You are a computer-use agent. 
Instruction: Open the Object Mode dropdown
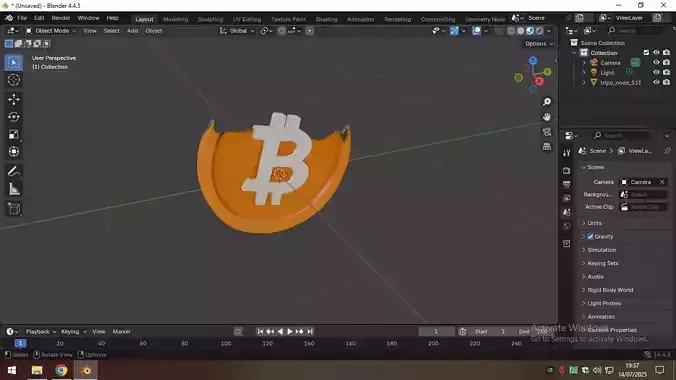click(x=50, y=31)
